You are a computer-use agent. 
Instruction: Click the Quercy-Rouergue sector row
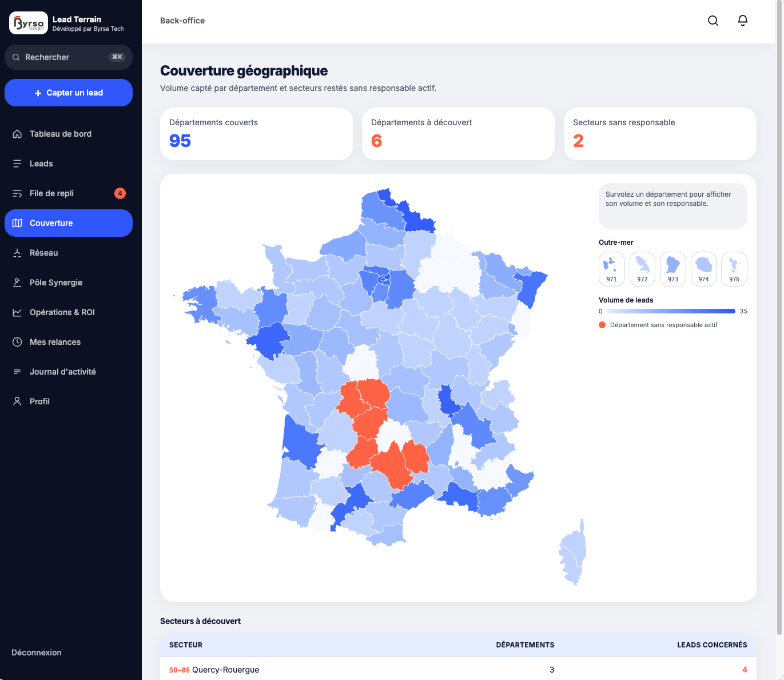[458, 670]
